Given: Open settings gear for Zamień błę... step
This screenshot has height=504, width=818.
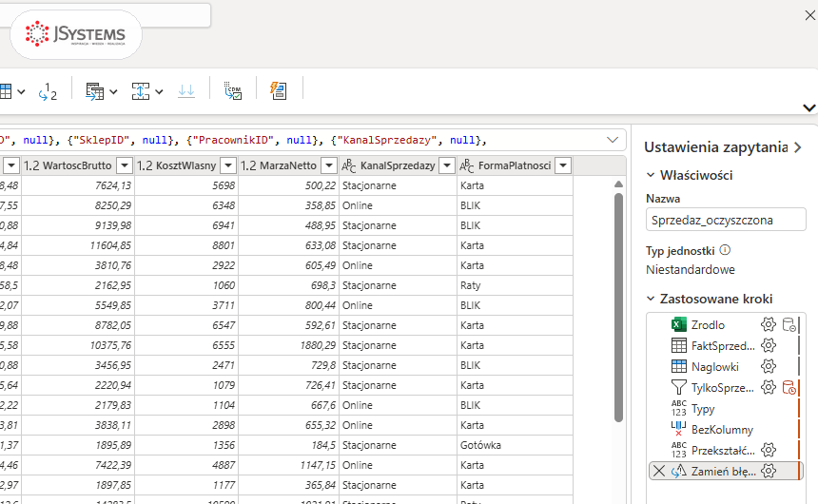Looking at the screenshot, I should [768, 471].
